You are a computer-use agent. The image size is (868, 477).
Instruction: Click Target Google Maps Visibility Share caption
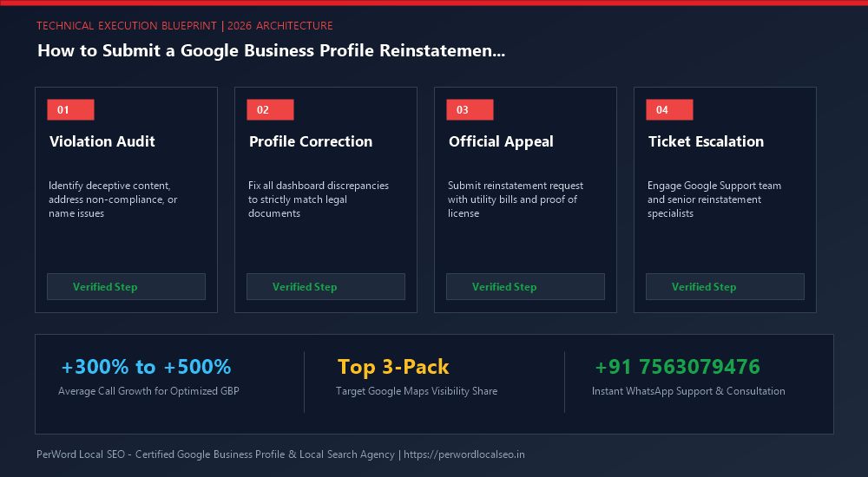point(417,390)
